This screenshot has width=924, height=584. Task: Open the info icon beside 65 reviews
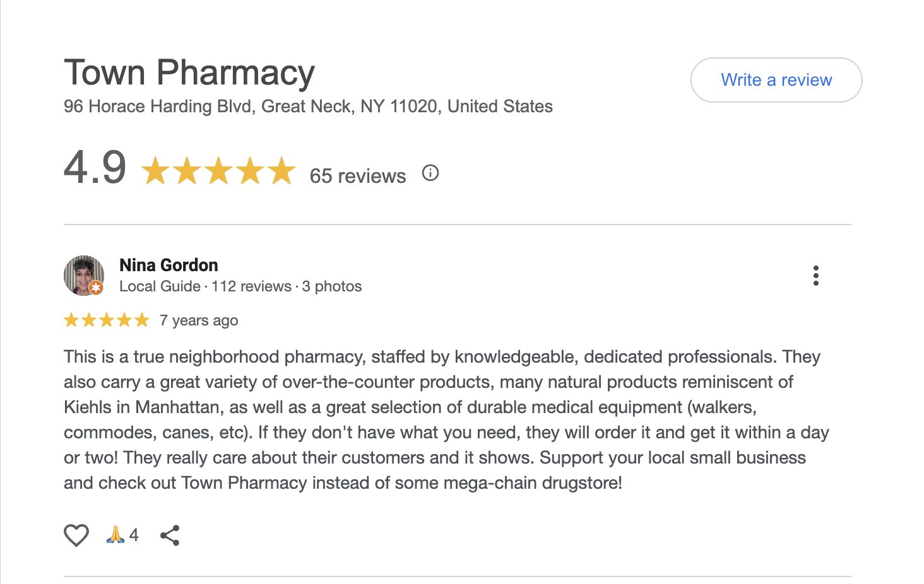(x=430, y=173)
